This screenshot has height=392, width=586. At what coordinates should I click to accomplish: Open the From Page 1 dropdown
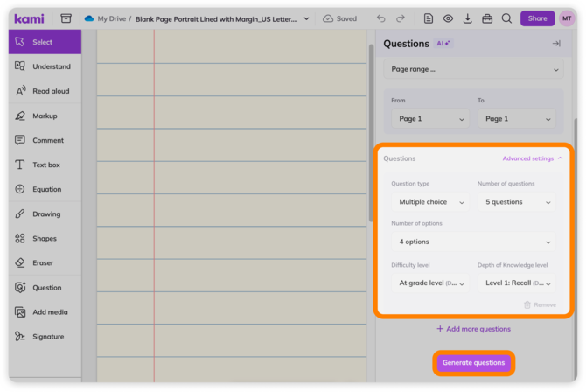(430, 119)
